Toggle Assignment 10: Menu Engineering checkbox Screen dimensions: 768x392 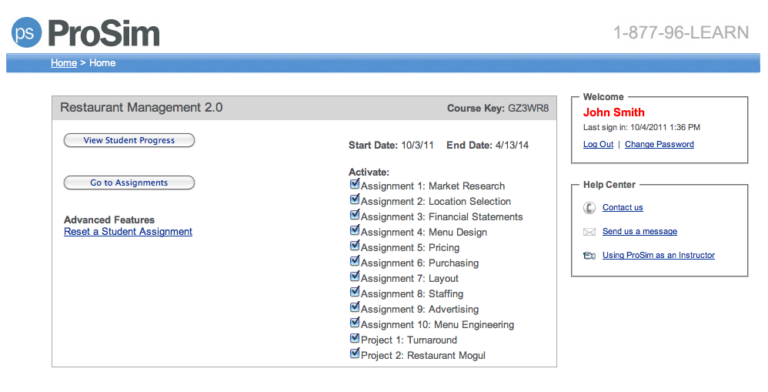tap(355, 323)
